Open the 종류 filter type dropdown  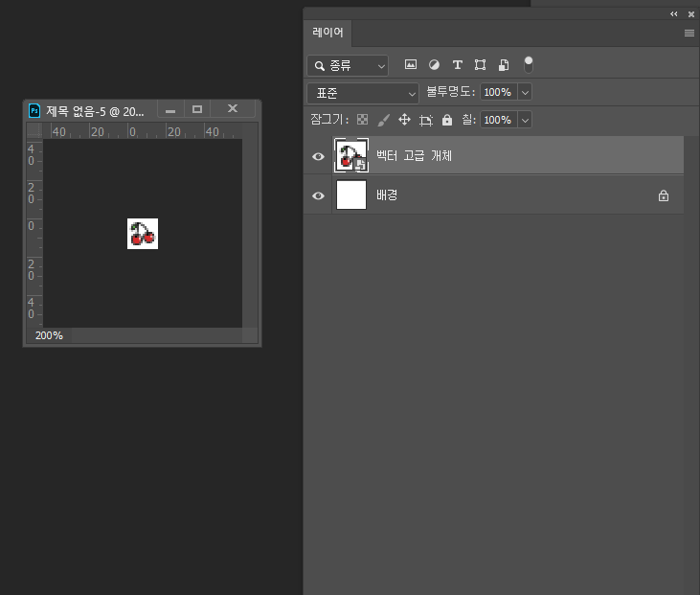(348, 66)
